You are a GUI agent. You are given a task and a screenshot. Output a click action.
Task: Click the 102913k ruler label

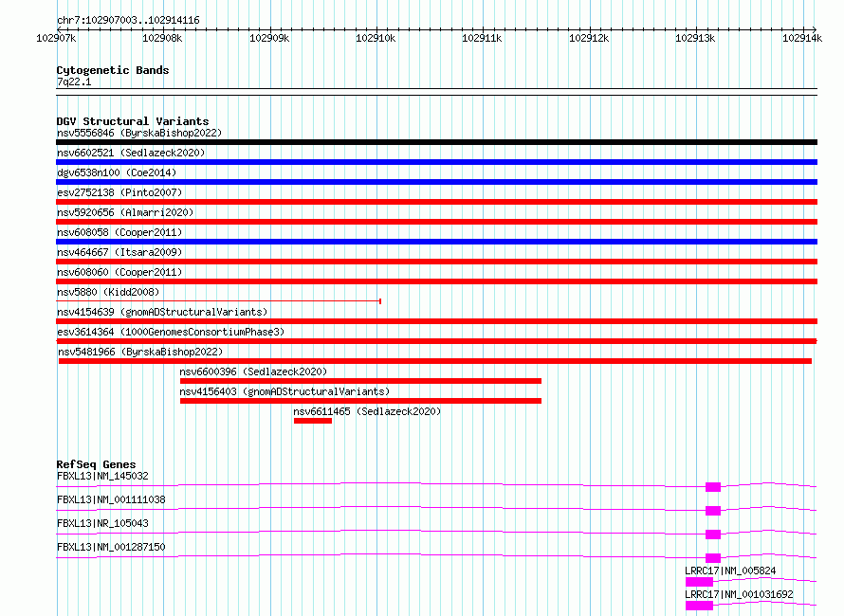coord(695,38)
